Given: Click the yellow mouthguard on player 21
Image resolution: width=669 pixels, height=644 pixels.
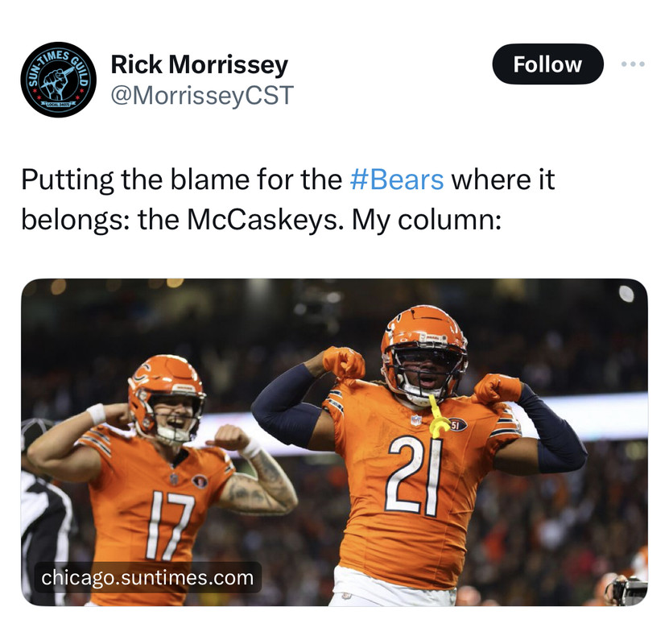Looking at the screenshot, I should click(438, 417).
